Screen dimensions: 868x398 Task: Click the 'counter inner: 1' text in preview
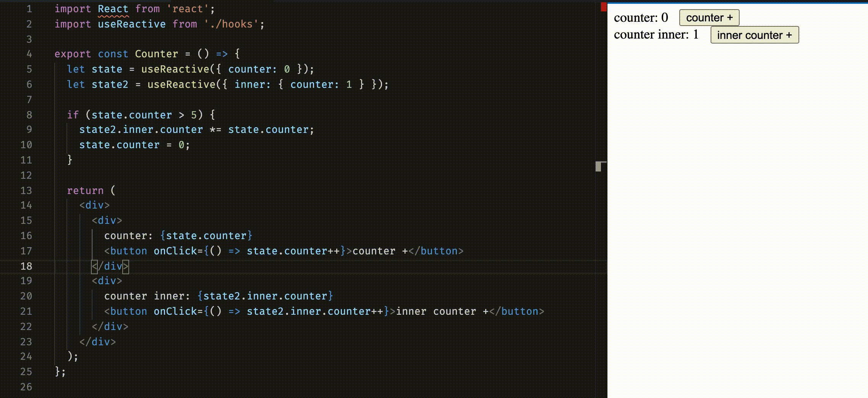point(656,35)
